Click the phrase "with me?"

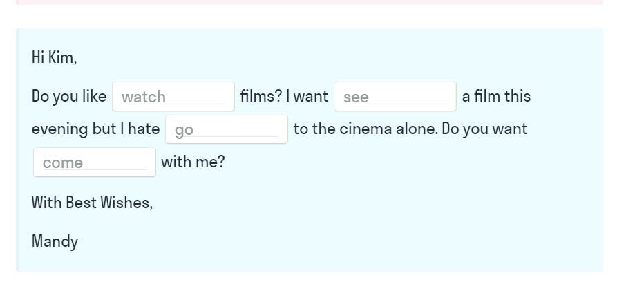click(193, 162)
